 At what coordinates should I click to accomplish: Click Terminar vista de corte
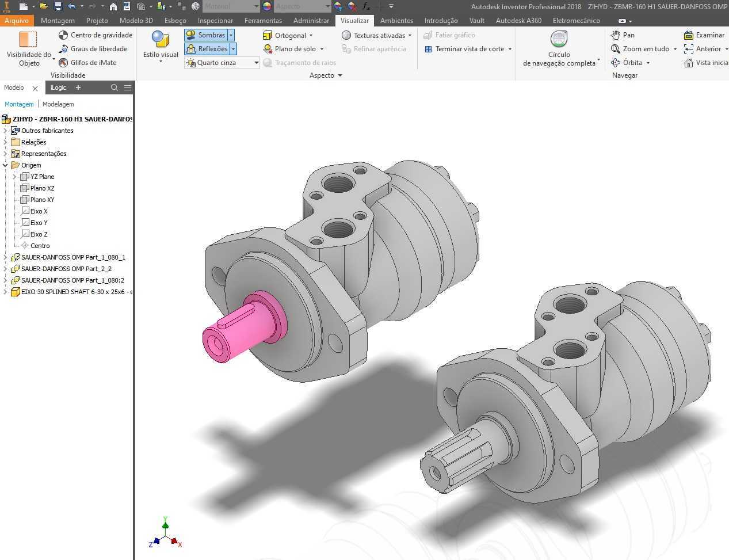tap(468, 49)
